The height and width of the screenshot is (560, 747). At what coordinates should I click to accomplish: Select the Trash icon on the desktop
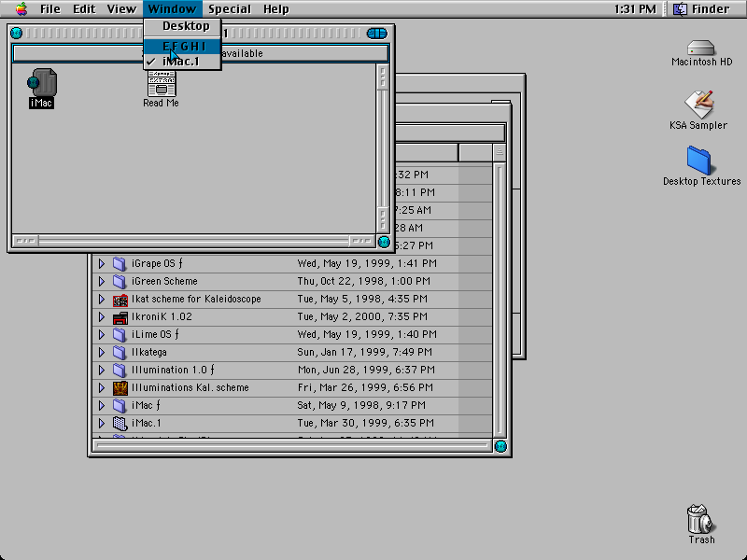(x=701, y=519)
